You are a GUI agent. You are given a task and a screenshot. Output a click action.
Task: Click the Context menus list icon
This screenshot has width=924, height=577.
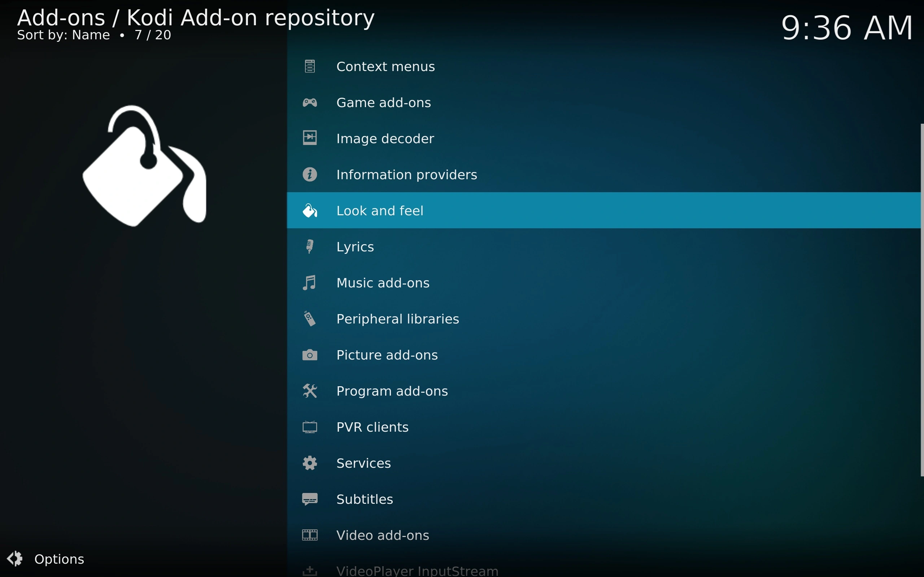(x=310, y=66)
